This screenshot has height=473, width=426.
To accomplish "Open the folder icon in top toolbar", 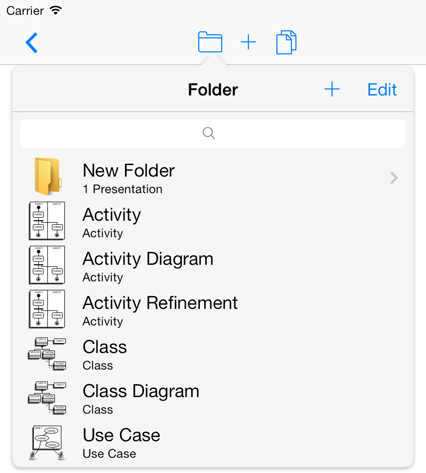I will coord(210,42).
